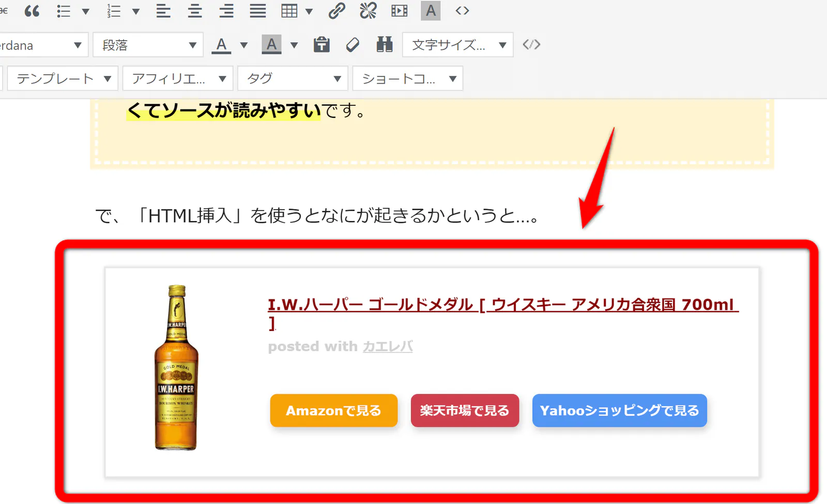827x504 pixels.
Task: Insert a numbered list
Action: coord(114,11)
